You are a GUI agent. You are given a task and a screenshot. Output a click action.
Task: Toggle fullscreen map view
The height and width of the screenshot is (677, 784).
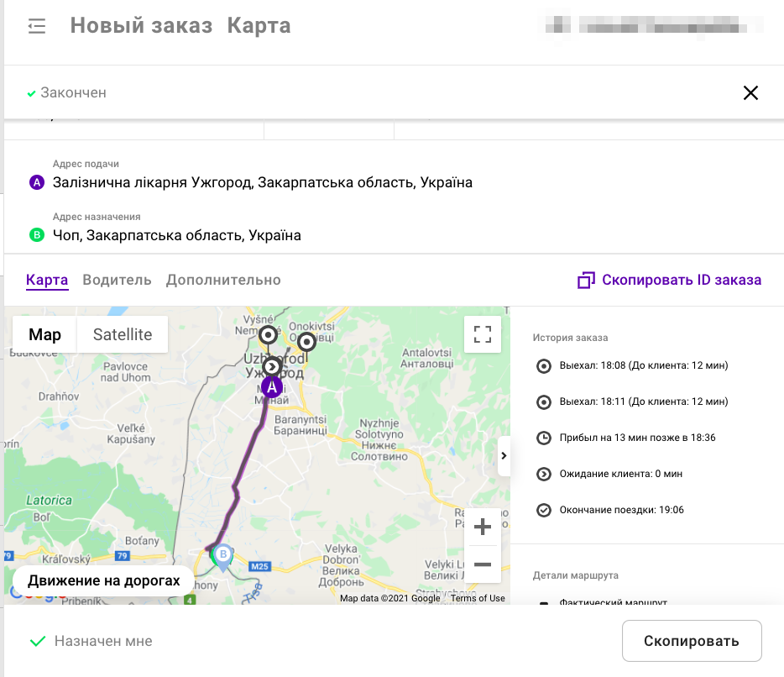pyautogui.click(x=483, y=334)
